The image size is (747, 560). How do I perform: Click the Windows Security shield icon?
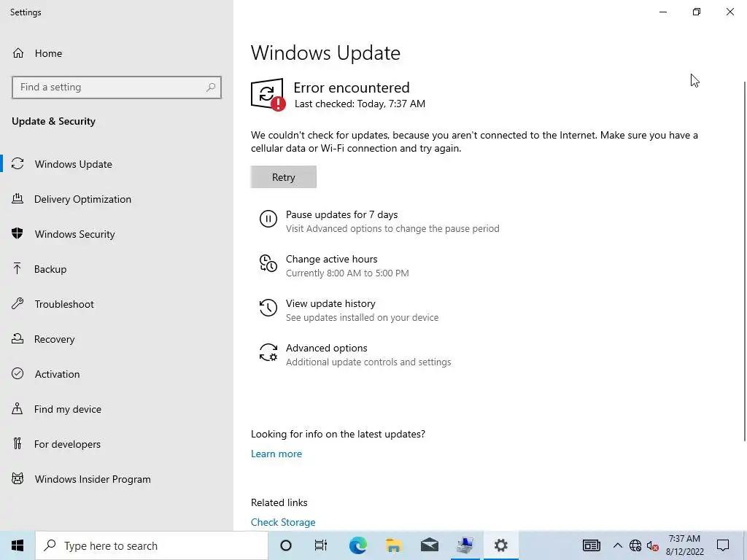18,234
